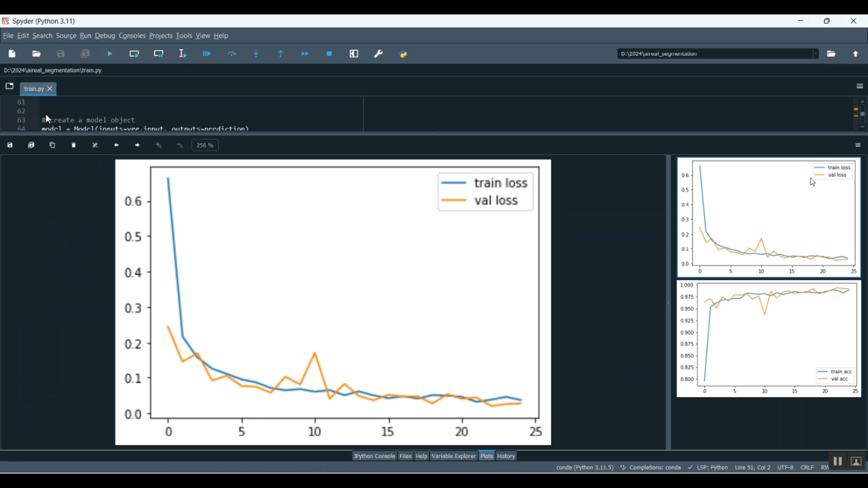Click the plot zoom percentage field
This screenshot has height=488, width=868.
pos(205,145)
